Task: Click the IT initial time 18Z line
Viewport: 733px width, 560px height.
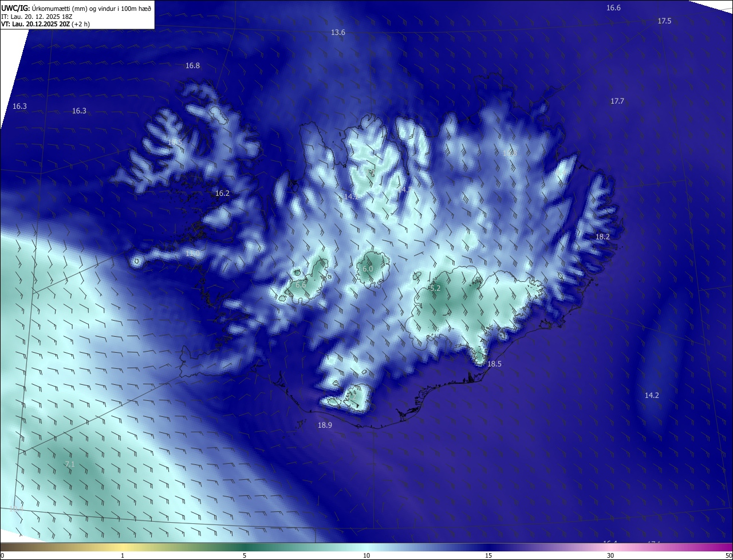Action: pyautogui.click(x=37, y=16)
